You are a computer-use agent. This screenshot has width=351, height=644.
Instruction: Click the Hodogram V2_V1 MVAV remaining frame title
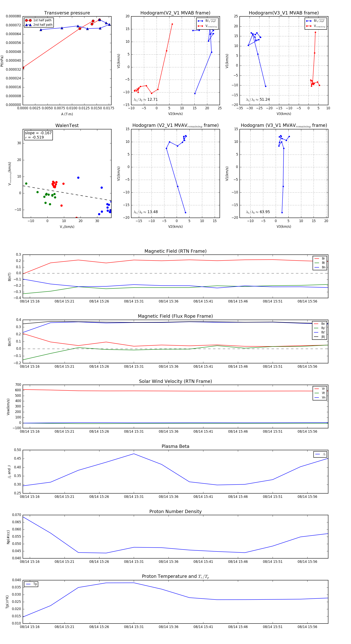[175, 125]
